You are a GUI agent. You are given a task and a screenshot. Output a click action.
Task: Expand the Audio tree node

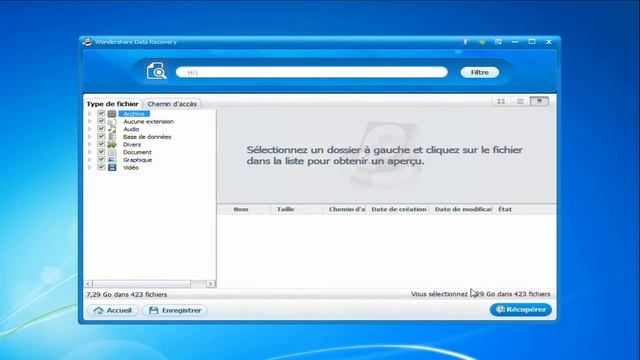(x=90, y=129)
